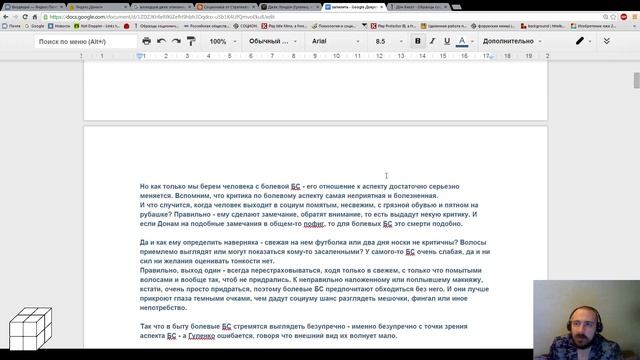The height and width of the screenshot is (360, 640).
Task: Open the Образцы соционич... bookmark
Action: coord(156,26)
